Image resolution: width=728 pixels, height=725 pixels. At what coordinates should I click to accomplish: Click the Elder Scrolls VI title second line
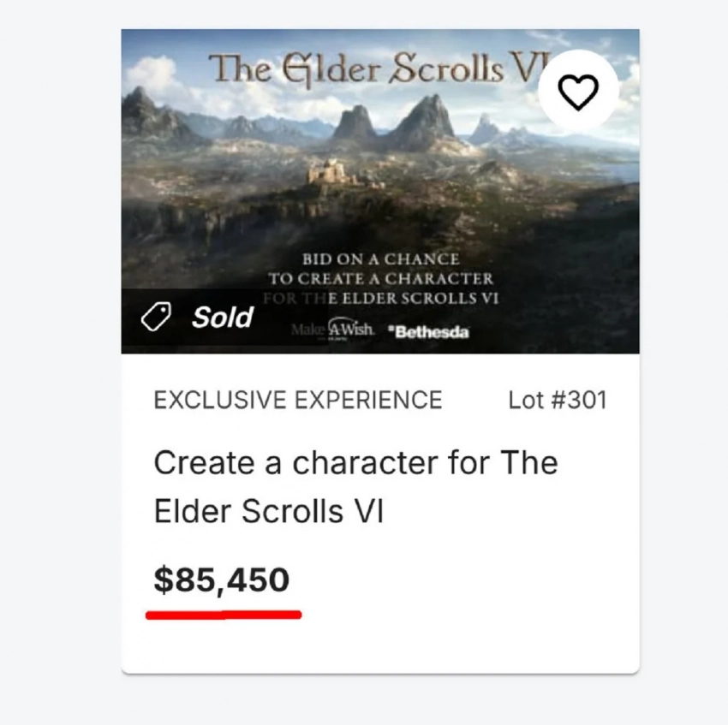click(x=268, y=511)
